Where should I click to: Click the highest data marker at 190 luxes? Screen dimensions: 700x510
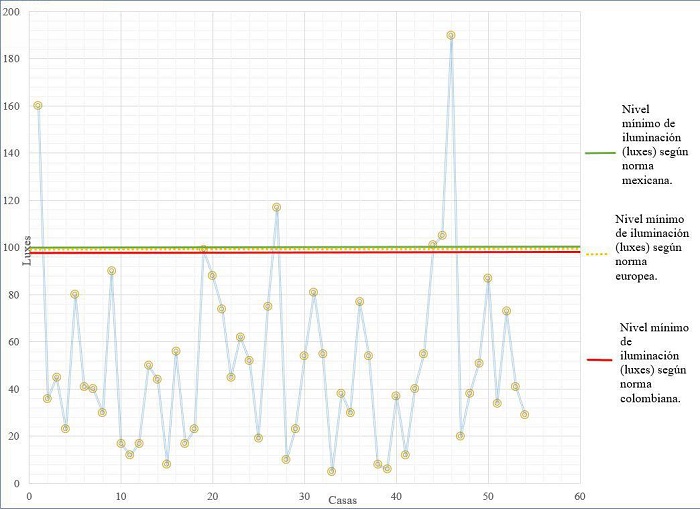(451, 35)
